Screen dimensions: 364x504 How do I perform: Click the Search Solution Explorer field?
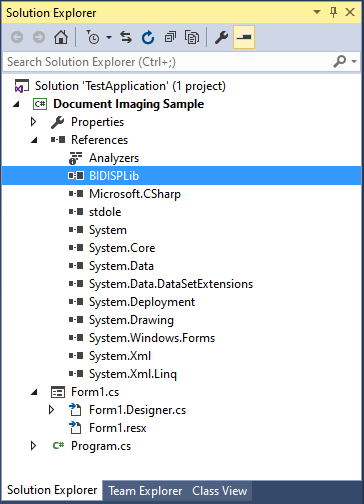[x=168, y=62]
